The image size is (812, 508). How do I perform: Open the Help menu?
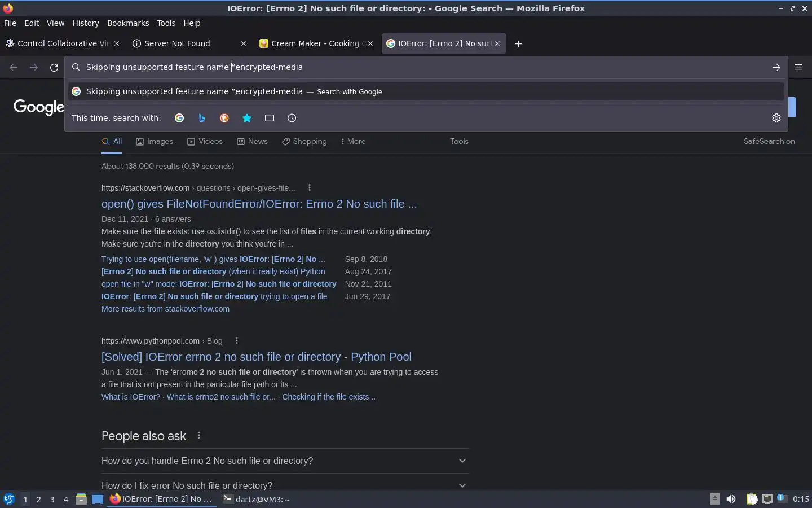pyautogui.click(x=192, y=23)
